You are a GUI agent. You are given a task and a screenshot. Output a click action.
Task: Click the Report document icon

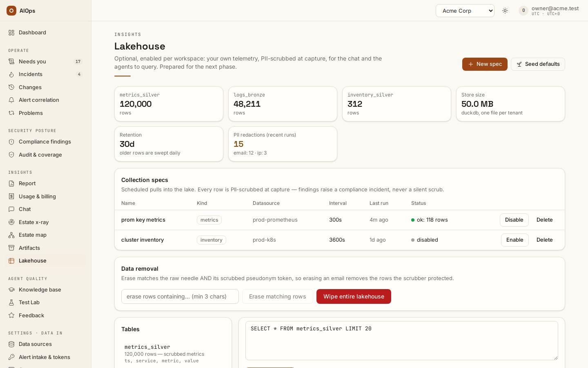11,184
